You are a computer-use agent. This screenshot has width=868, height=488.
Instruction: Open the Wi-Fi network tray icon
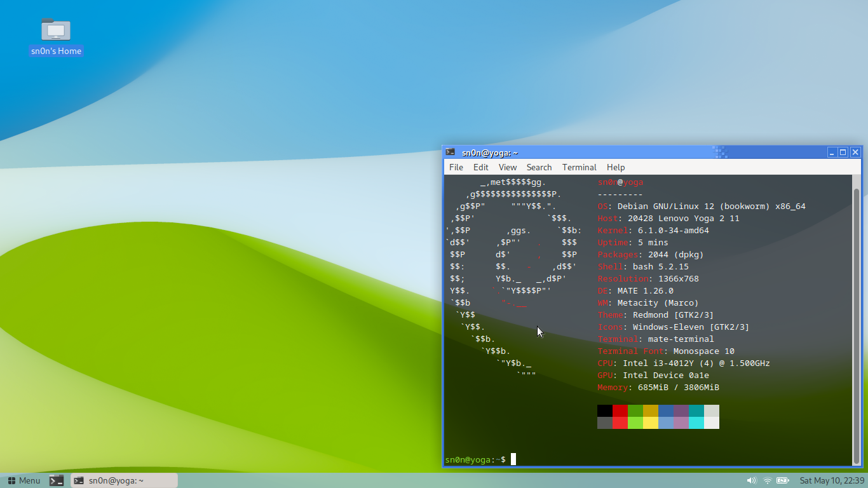click(768, 480)
